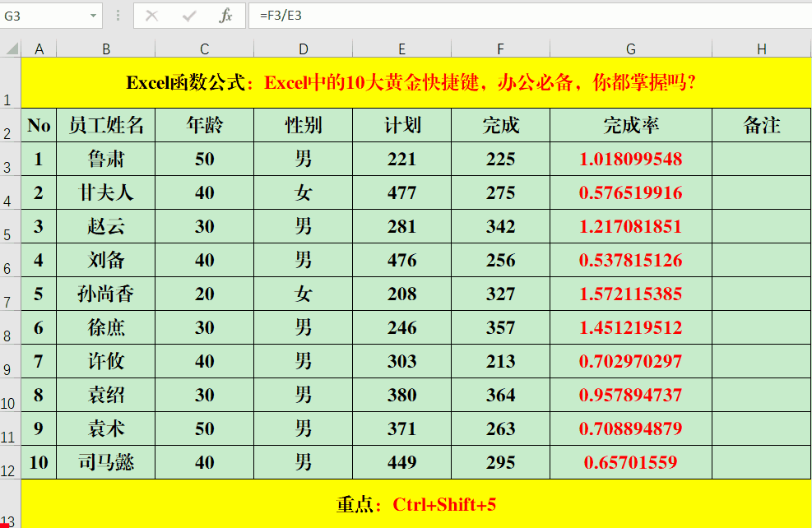This screenshot has width=812, height=528.
Task: Select the empty 备注 cell for 鲁肃
Action: [761, 159]
